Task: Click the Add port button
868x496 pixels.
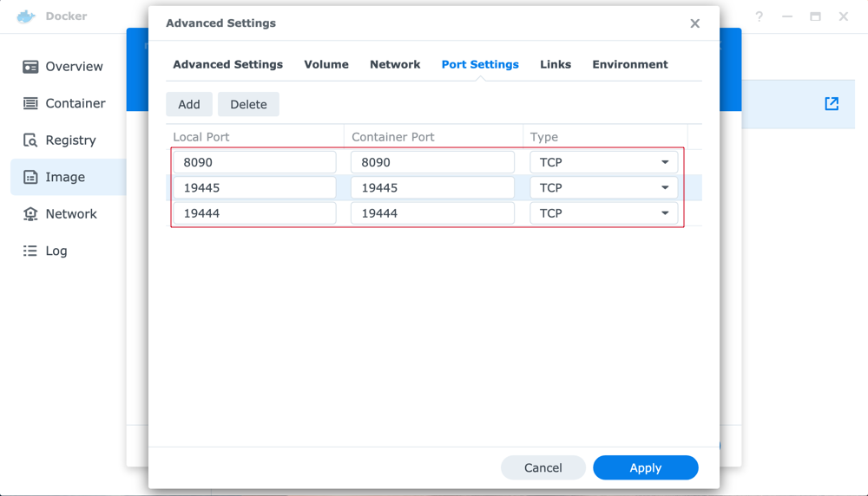Action: click(x=188, y=105)
